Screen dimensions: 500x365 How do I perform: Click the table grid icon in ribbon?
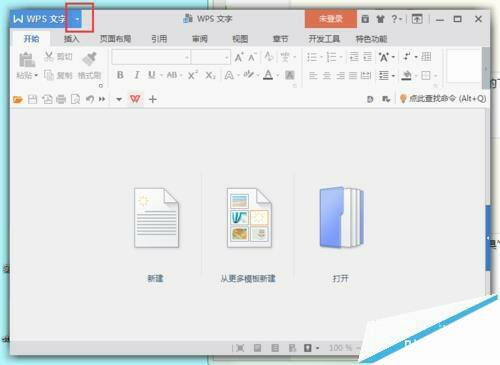(x=426, y=57)
